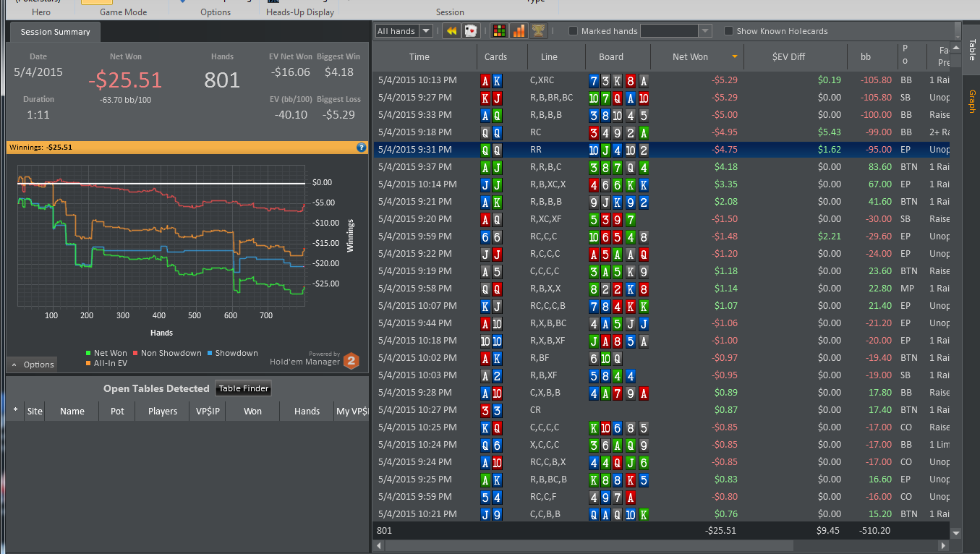Click the trophy icon in toolbar
The image size is (980, 554).
pyautogui.click(x=538, y=31)
